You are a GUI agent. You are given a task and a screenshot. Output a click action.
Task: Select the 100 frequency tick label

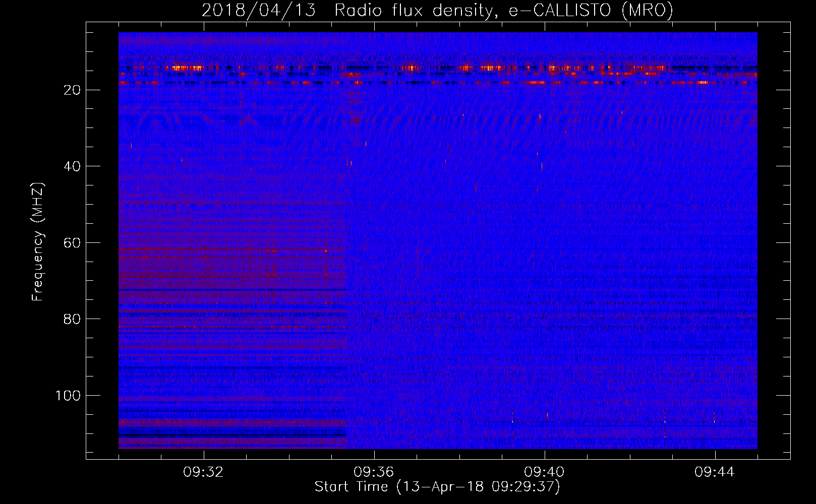68,396
